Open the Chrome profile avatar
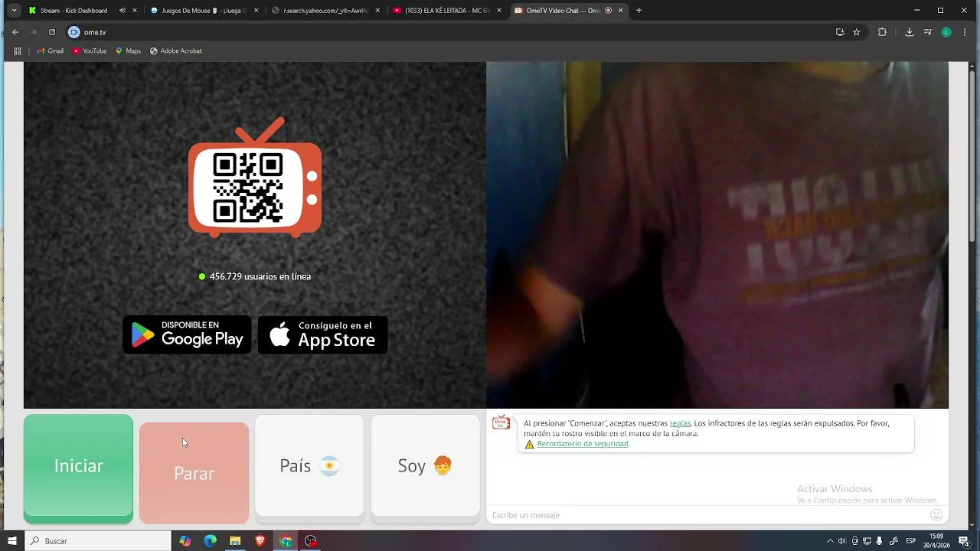Image resolution: width=980 pixels, height=551 pixels. 946,32
